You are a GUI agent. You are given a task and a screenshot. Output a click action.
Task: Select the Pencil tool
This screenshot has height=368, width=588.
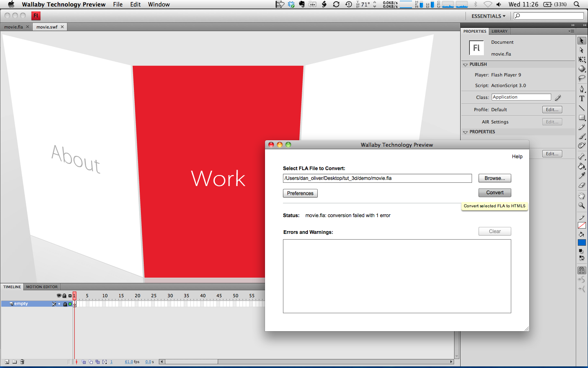pos(581,127)
